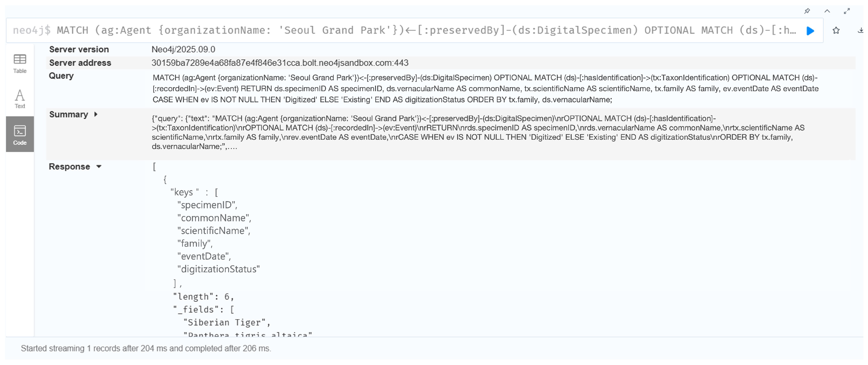Click the full Query text block
This screenshot has width=868, height=365.
click(x=485, y=89)
